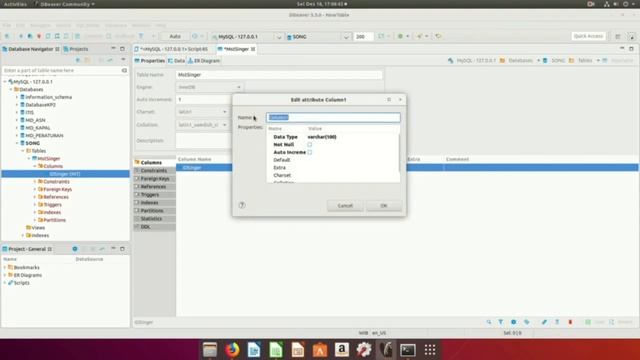Select ER Diagrams in Project panel
This screenshot has width=640, height=360.
27,275
